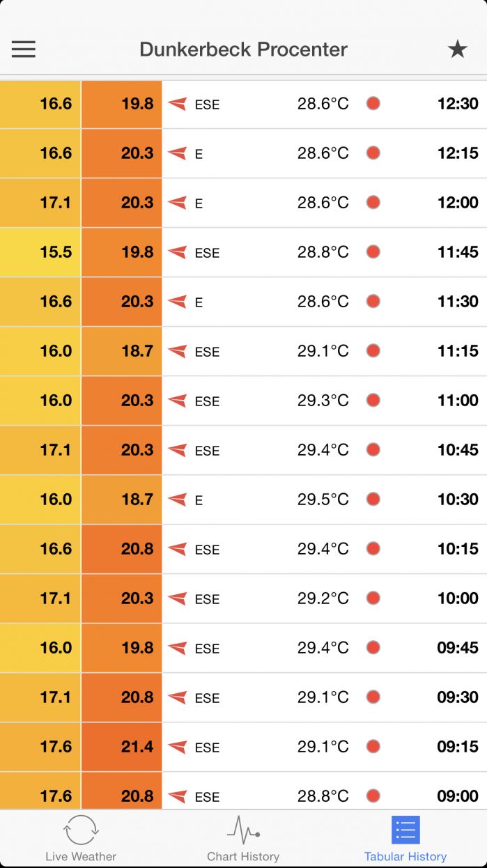Click wind direction arrow in 12:30 row

click(x=178, y=104)
